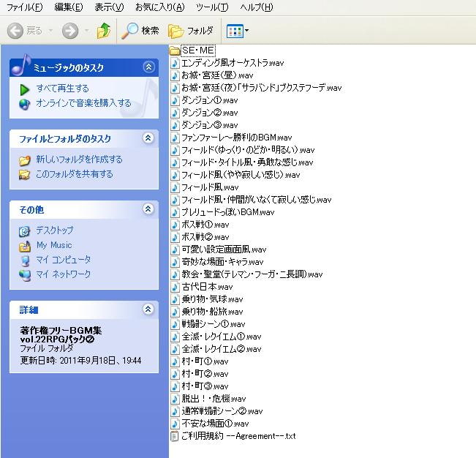Select file 不安な場面①.wav

coord(215,424)
